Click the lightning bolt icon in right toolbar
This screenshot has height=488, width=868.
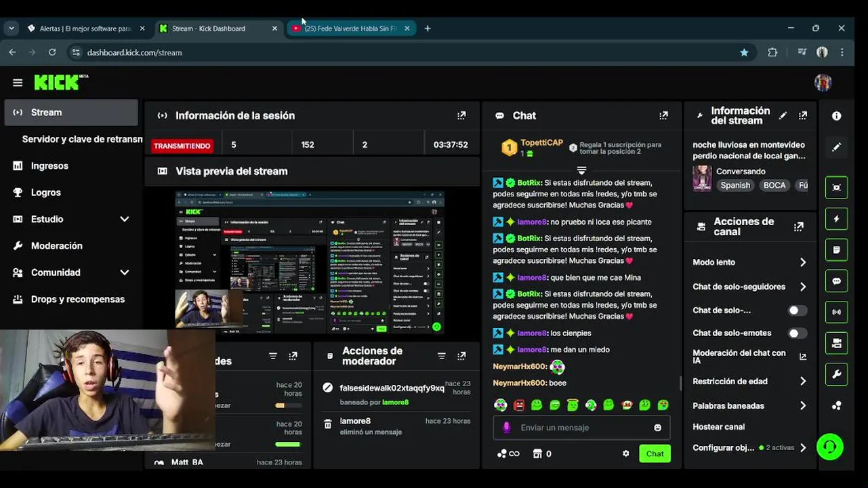tap(837, 219)
